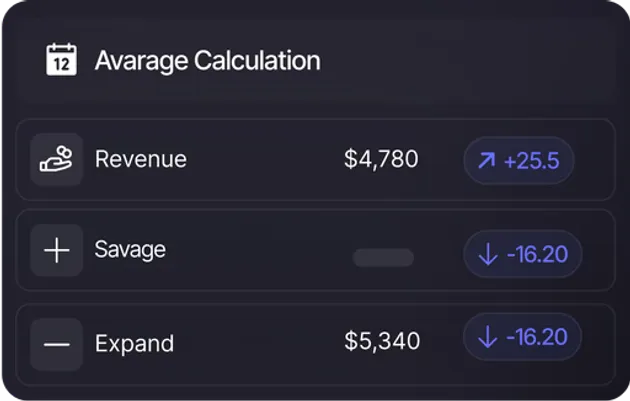Click the down arrow in Expand's -16.20 badge

488,338
